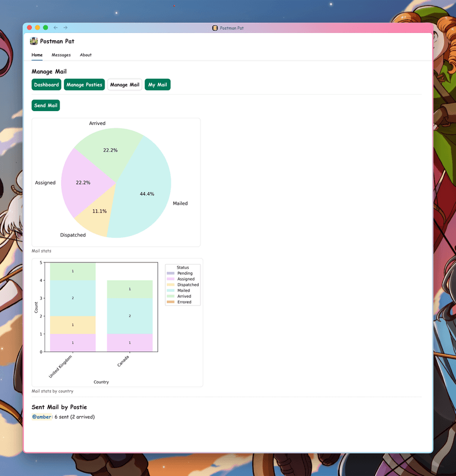The height and width of the screenshot is (476, 456).
Task: Close the window with the red button
Action: tap(30, 28)
